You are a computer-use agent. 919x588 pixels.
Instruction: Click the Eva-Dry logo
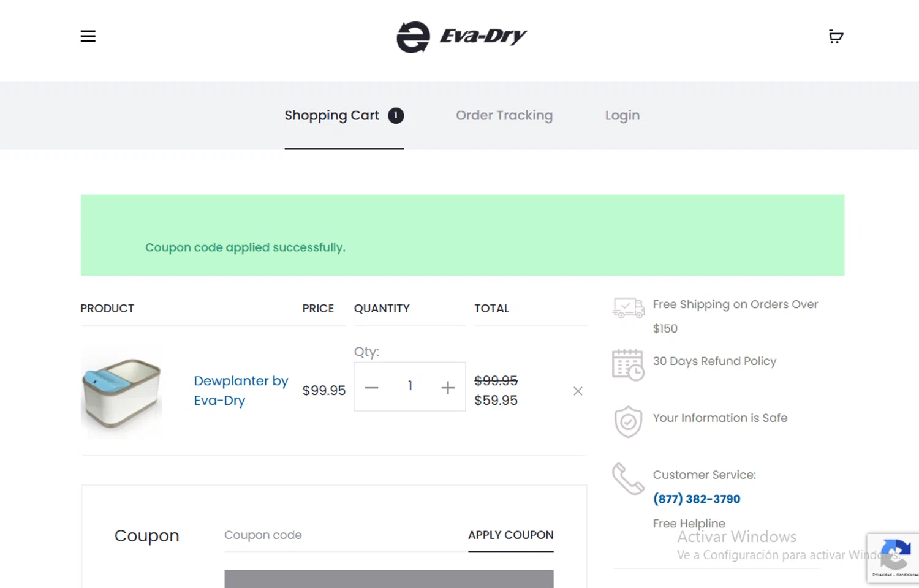click(461, 37)
